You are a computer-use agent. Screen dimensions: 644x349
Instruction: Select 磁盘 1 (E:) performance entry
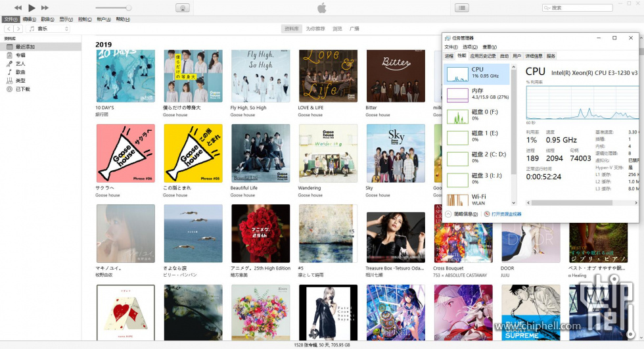[477, 137]
